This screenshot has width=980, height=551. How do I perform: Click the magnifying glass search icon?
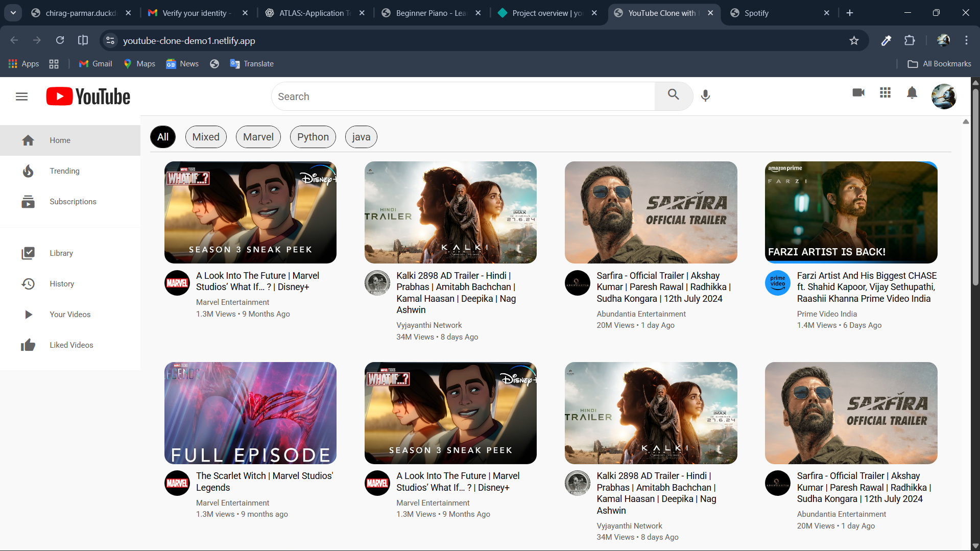tap(673, 95)
